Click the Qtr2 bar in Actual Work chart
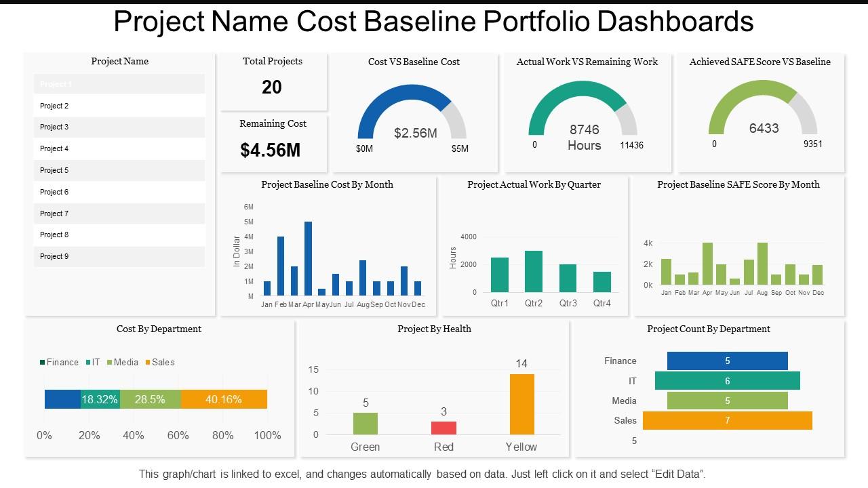This screenshot has height=488, width=868. point(533,271)
